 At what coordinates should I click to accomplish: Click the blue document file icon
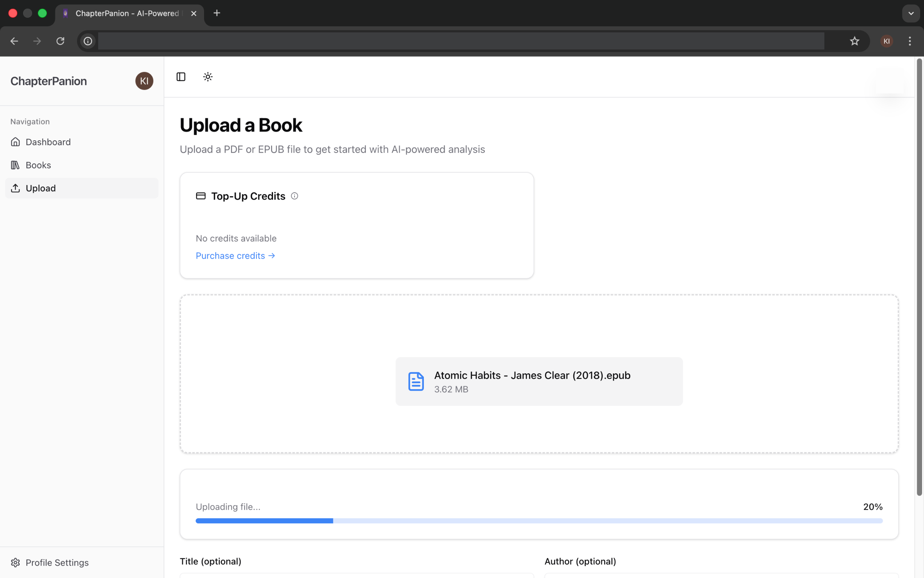416,381
